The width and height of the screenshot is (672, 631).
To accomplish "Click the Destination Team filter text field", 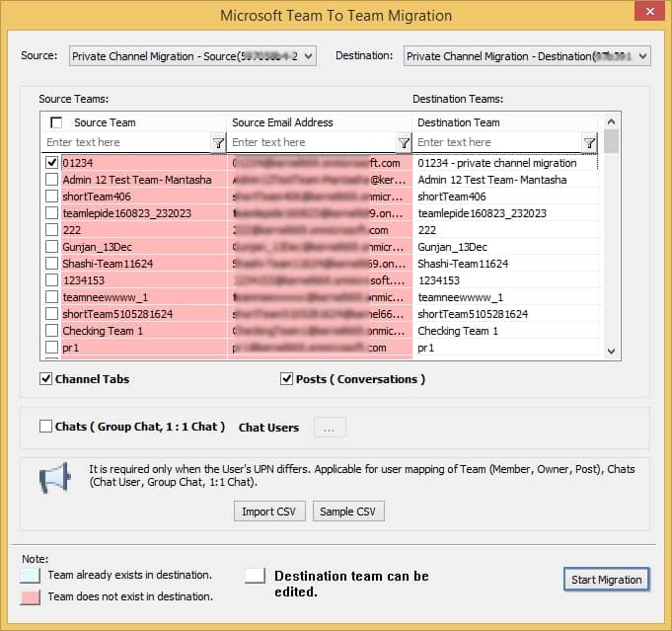I will (497, 142).
